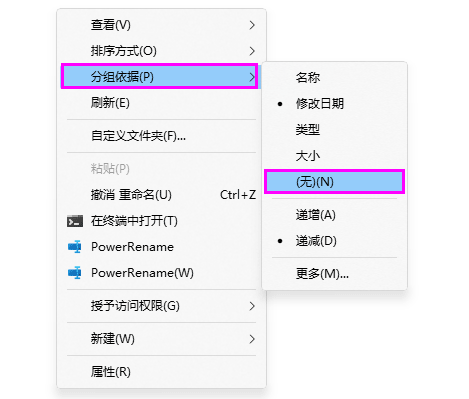Viewport: 469px width, 399px height.
Task: Open 属性(R) properties
Action: click(161, 372)
